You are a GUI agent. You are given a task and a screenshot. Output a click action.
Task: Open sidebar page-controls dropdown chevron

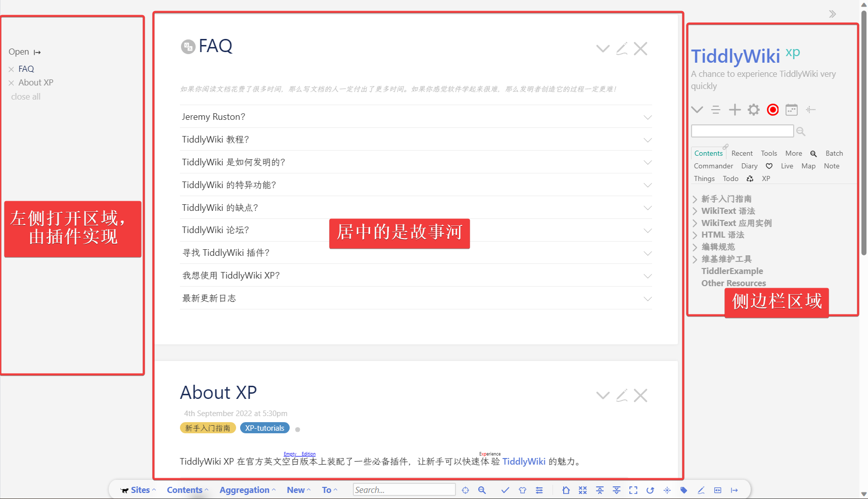pyautogui.click(x=697, y=110)
